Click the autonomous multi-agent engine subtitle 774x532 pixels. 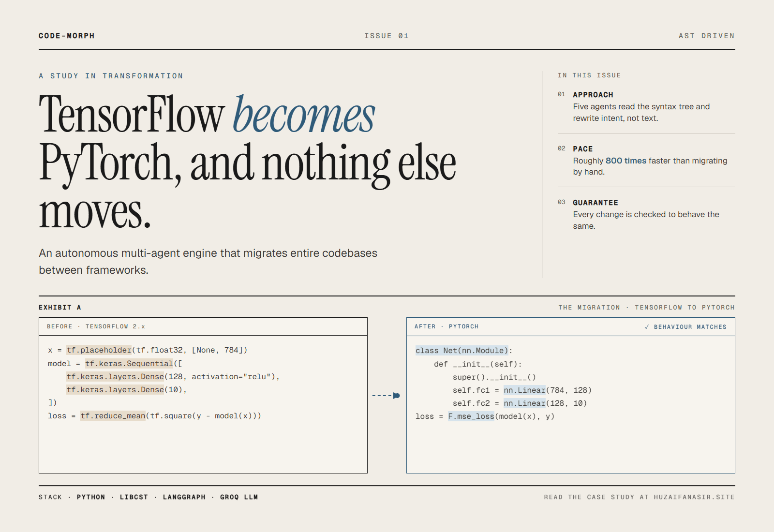[x=208, y=262]
